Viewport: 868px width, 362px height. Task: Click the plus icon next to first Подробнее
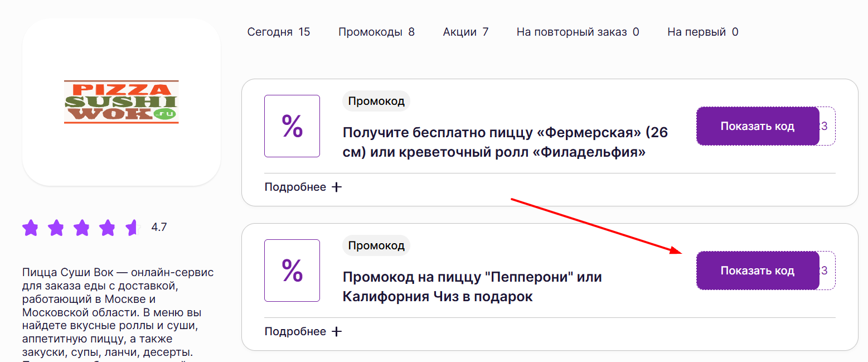click(337, 187)
